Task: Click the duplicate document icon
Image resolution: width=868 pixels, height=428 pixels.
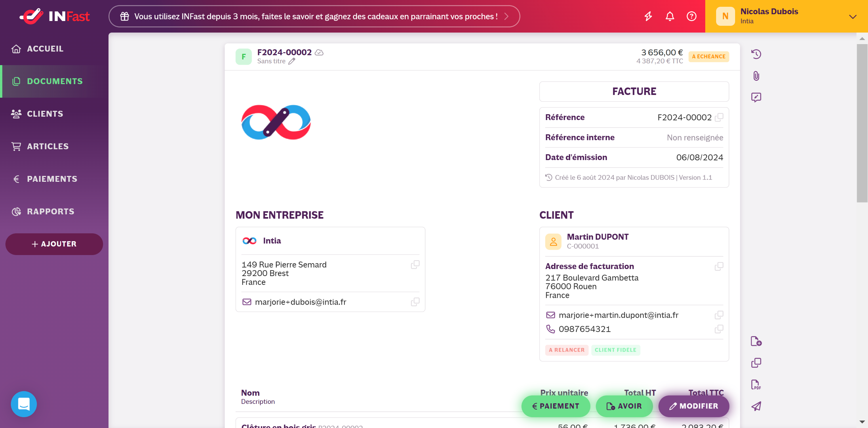Action: tap(756, 363)
